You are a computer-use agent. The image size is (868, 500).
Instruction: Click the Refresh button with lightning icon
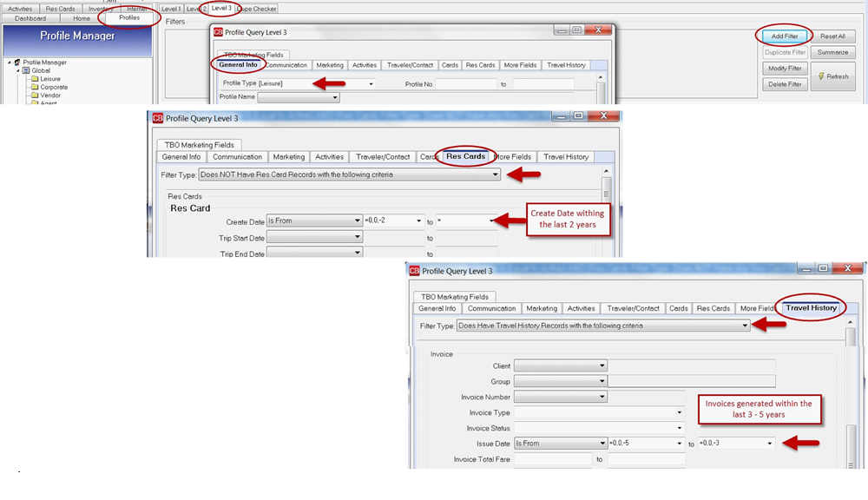click(x=833, y=76)
